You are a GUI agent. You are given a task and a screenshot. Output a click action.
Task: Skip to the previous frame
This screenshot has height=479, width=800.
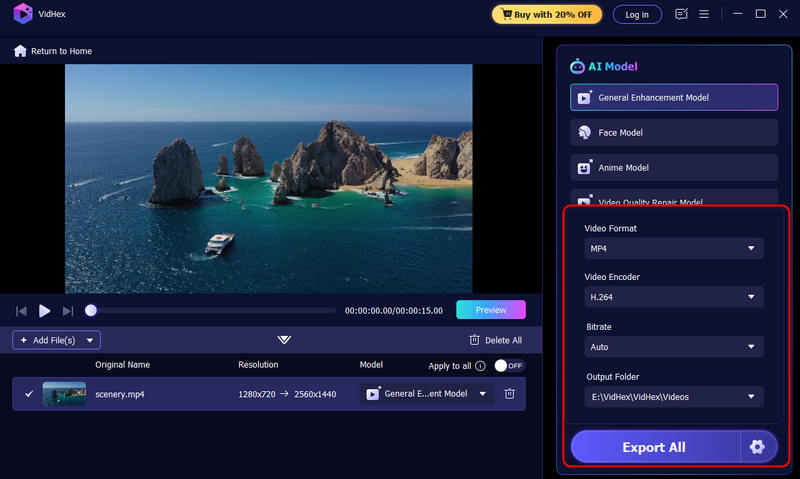coord(21,311)
